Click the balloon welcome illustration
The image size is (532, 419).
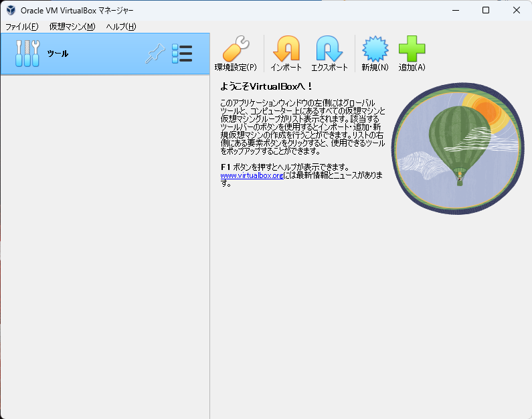point(458,149)
